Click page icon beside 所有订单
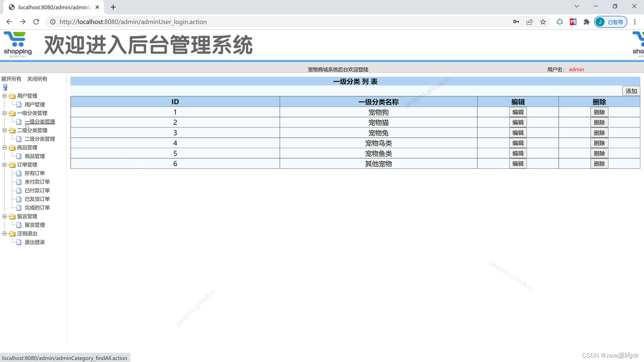 pos(19,173)
